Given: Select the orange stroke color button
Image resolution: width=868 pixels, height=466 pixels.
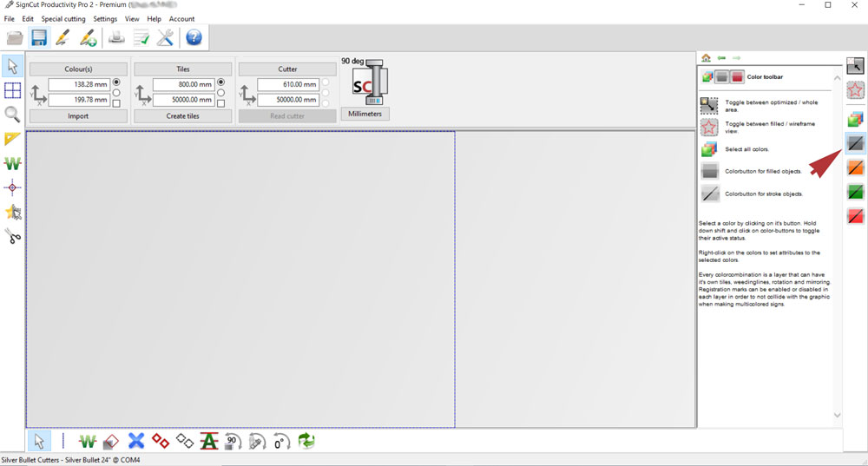Looking at the screenshot, I should pos(855,167).
